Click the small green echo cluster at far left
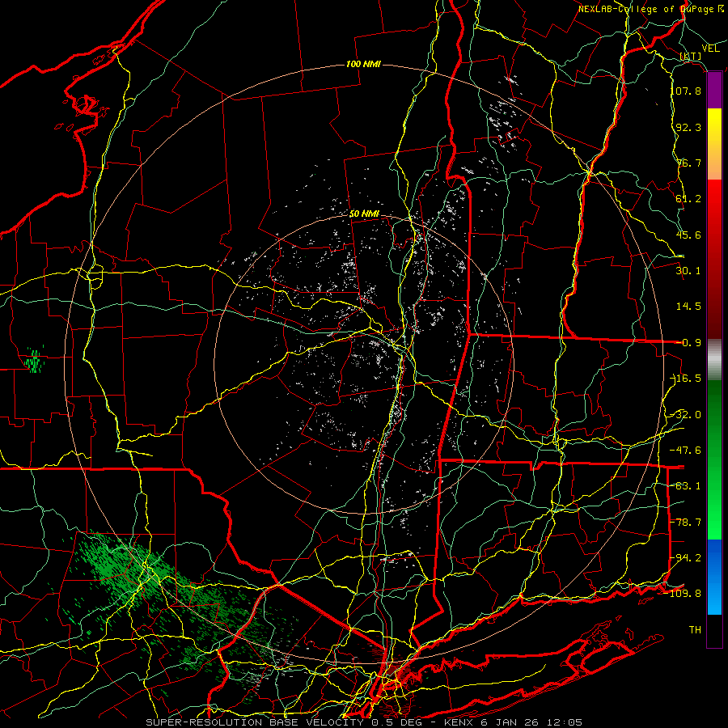 34,360
